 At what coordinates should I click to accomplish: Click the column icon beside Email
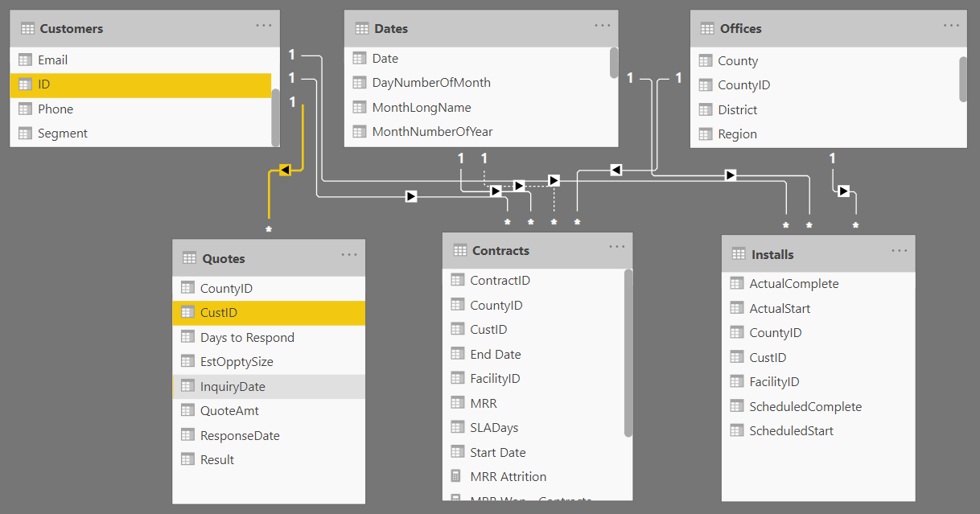pos(25,60)
